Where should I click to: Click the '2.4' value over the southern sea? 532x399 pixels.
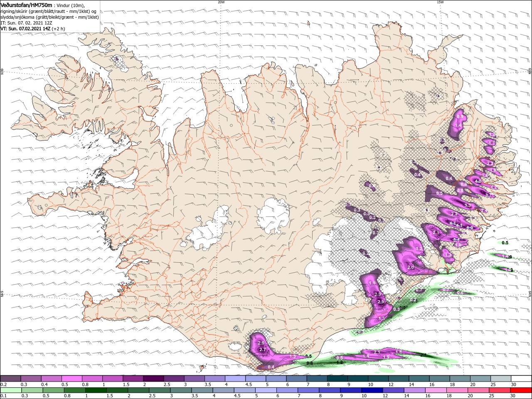(424, 355)
